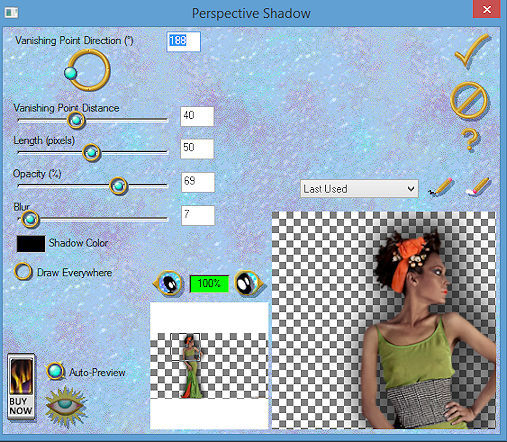
Task: Click the Vanishing Point Distance slider knob
Action: pos(76,120)
